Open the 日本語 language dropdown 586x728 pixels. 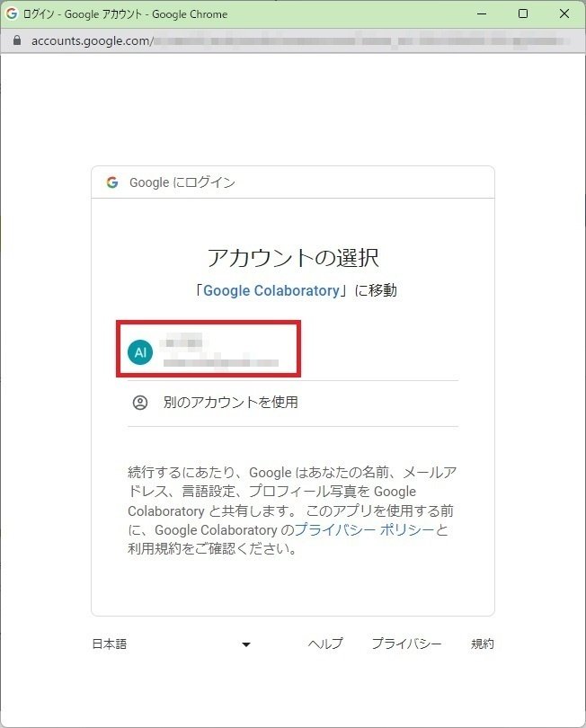172,644
